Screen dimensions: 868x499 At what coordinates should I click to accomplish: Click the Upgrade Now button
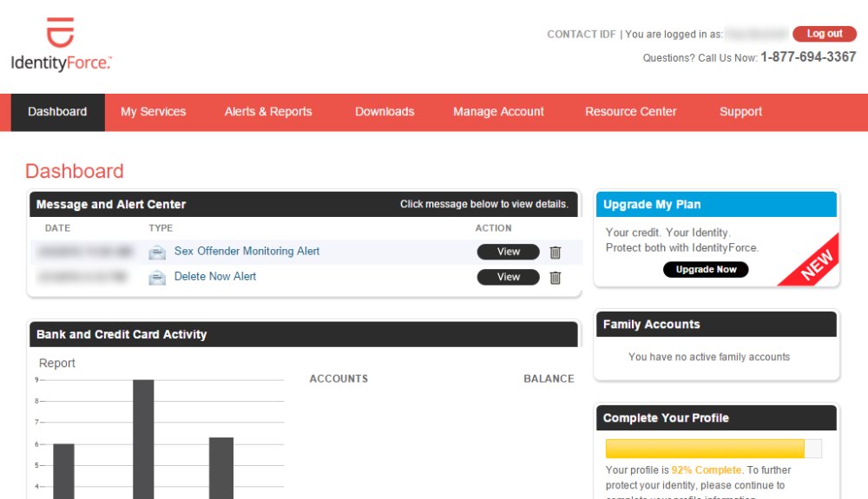pos(706,269)
